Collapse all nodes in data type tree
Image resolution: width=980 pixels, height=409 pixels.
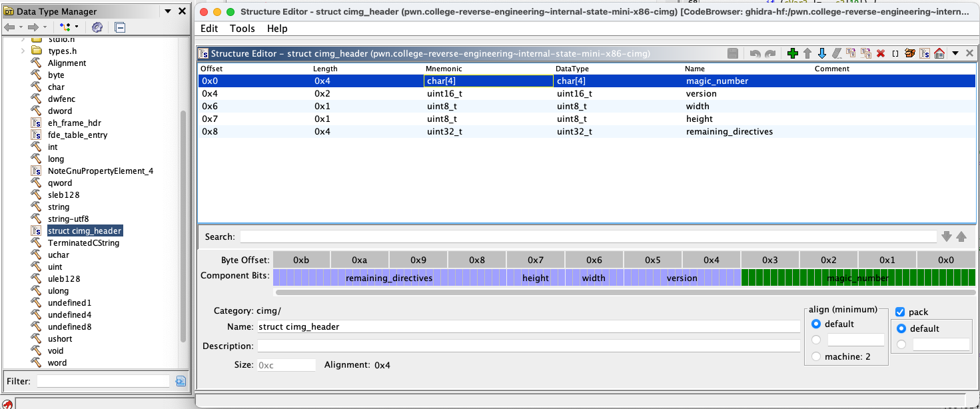click(120, 27)
